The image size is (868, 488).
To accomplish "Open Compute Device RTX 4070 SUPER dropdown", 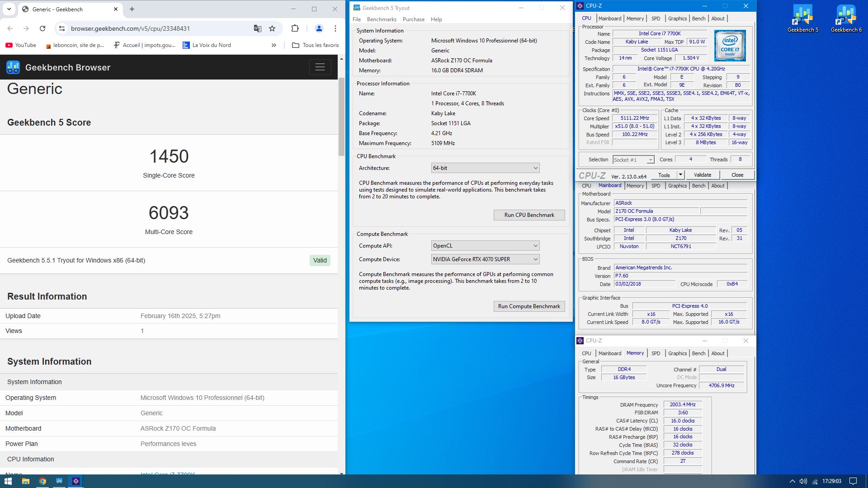I will tap(485, 259).
